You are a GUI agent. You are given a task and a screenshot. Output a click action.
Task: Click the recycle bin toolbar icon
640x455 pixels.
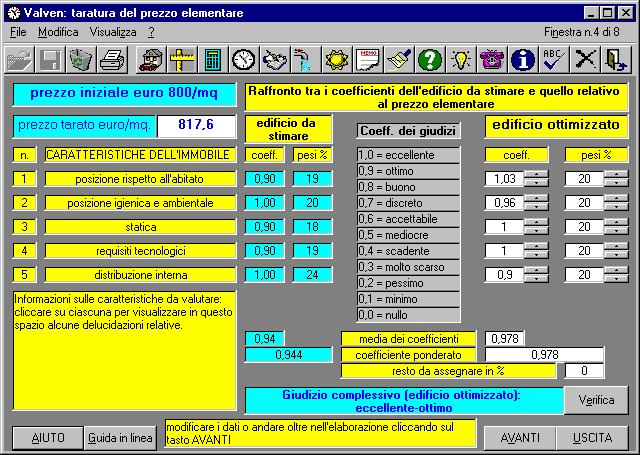[80, 60]
